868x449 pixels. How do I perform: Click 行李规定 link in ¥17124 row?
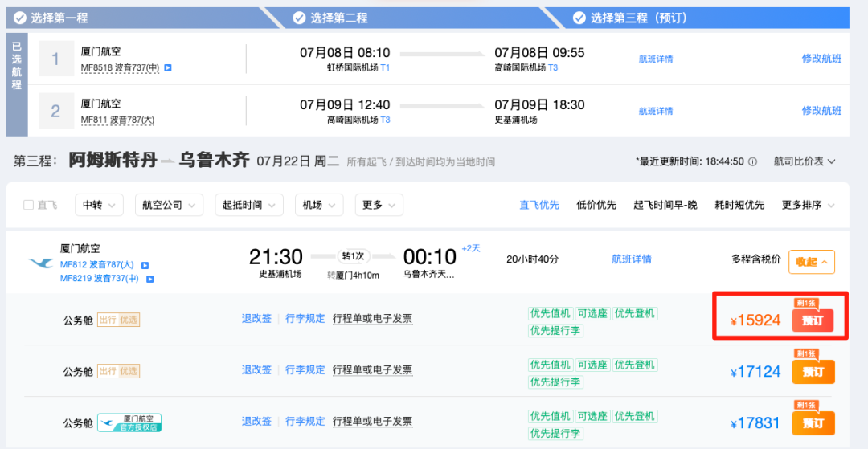(305, 370)
